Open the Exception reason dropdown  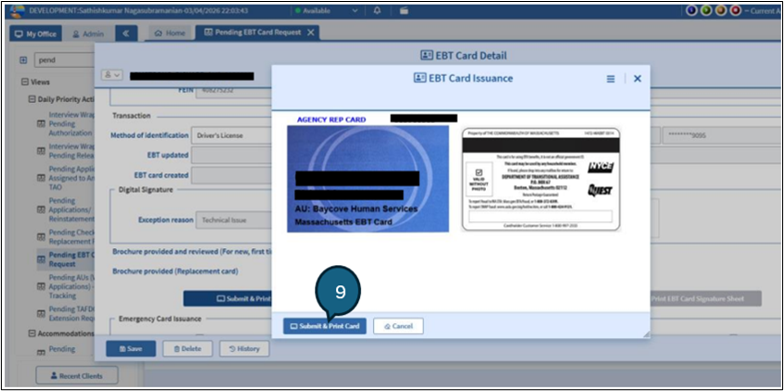(233, 220)
